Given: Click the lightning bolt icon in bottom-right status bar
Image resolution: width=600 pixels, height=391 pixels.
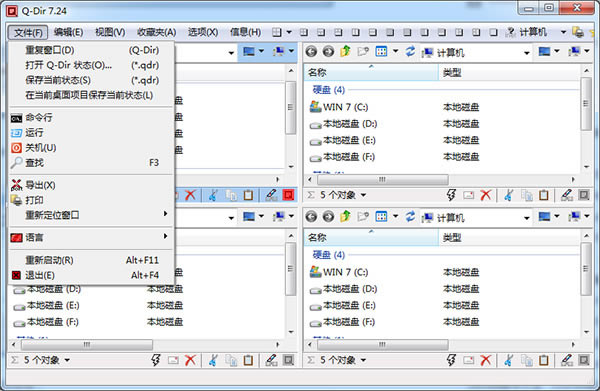Looking at the screenshot, I should tap(452, 360).
